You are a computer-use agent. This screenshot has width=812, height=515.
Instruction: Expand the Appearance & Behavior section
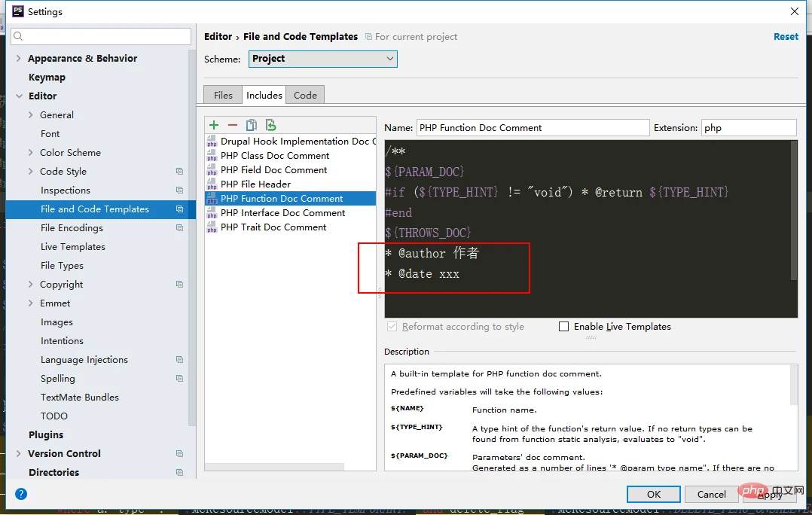(x=19, y=59)
